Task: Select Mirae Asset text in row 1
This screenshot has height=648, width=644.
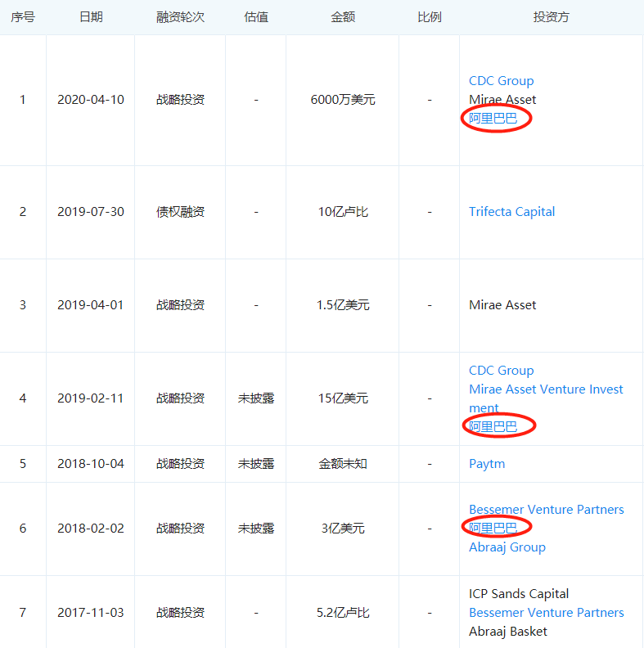Action: pos(502,100)
